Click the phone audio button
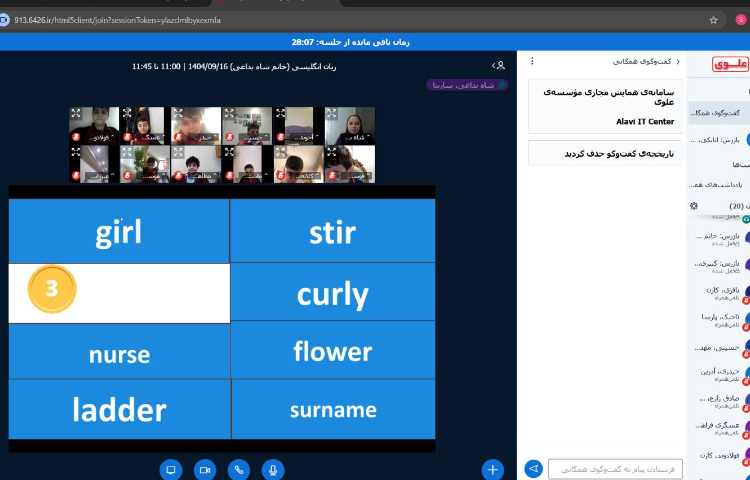This screenshot has width=750, height=480. 239,469
